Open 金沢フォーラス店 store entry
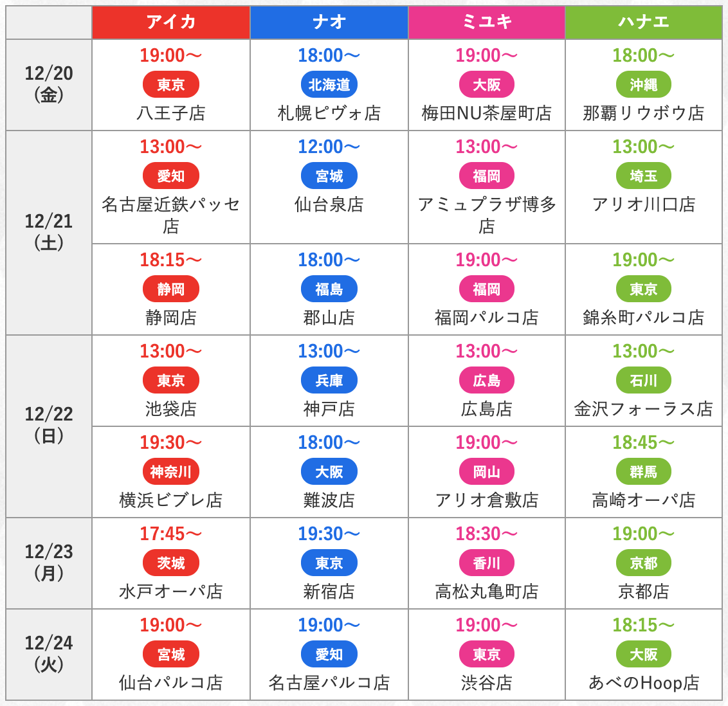The width and height of the screenshot is (728, 706). (644, 409)
